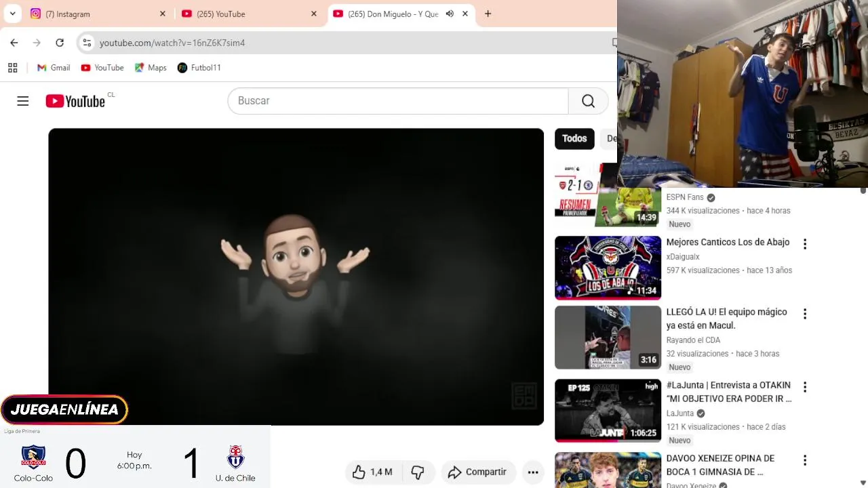Select the Don Miguelo video tab

click(401, 14)
